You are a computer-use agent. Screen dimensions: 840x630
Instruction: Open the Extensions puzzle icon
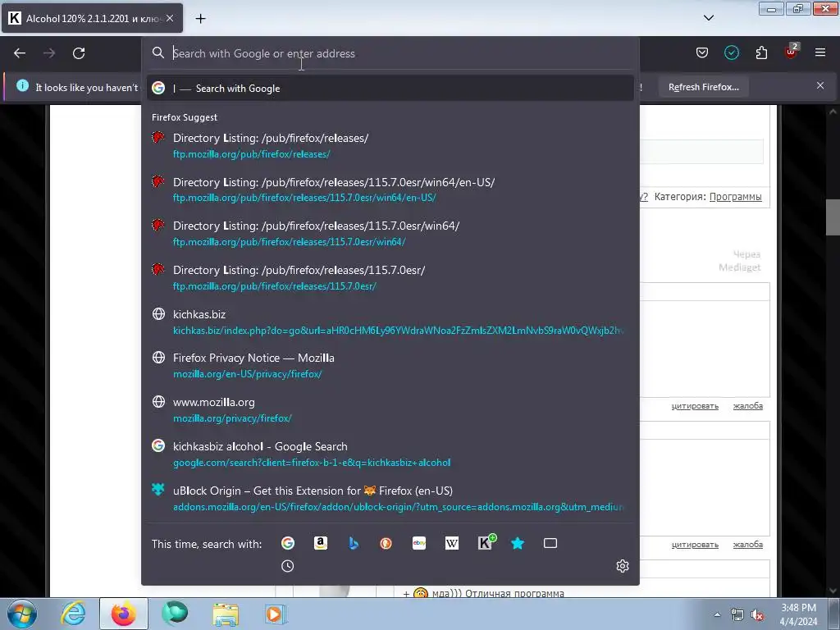pos(761,52)
